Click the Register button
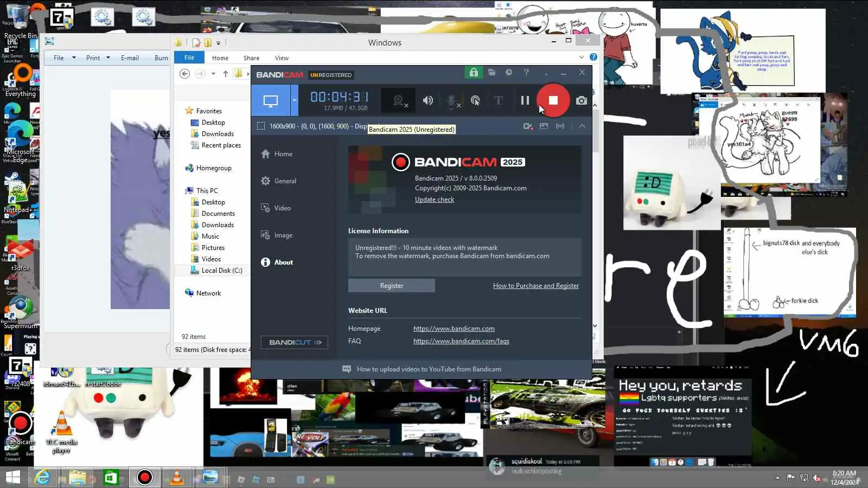This screenshot has width=868, height=488. [392, 286]
